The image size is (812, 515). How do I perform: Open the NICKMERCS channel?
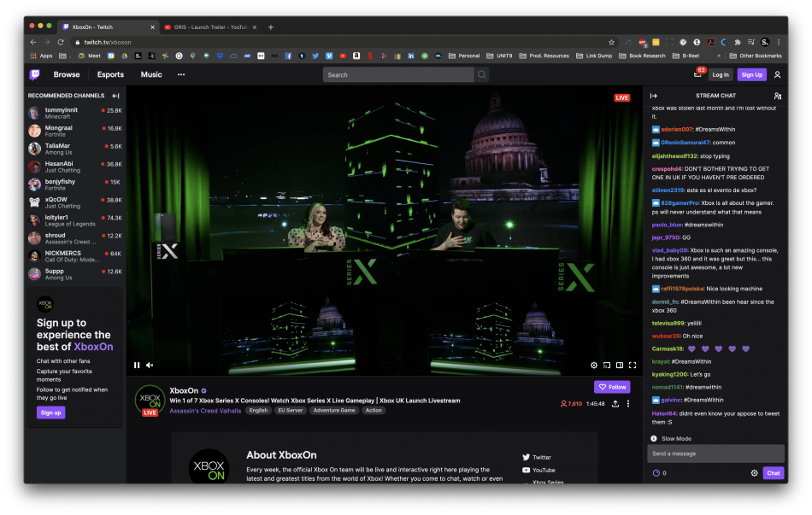pos(75,256)
